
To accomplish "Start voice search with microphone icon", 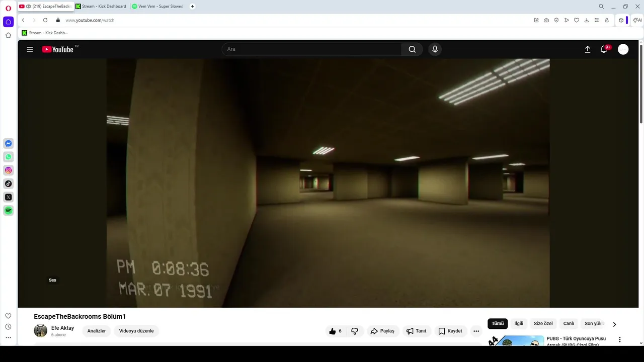I will pos(435,49).
